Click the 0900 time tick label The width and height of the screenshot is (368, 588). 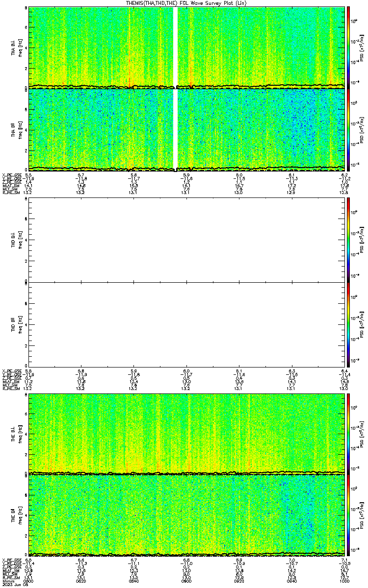tap(186, 581)
